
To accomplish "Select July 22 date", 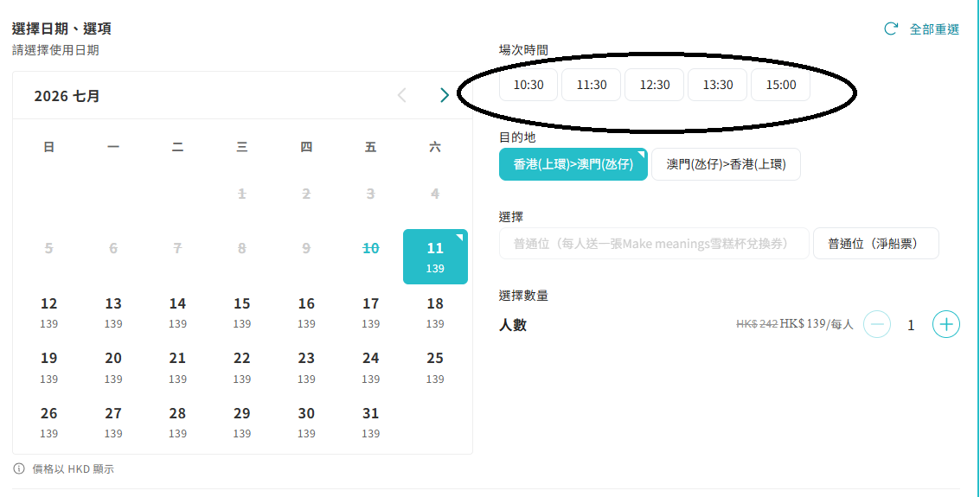I will click(242, 366).
